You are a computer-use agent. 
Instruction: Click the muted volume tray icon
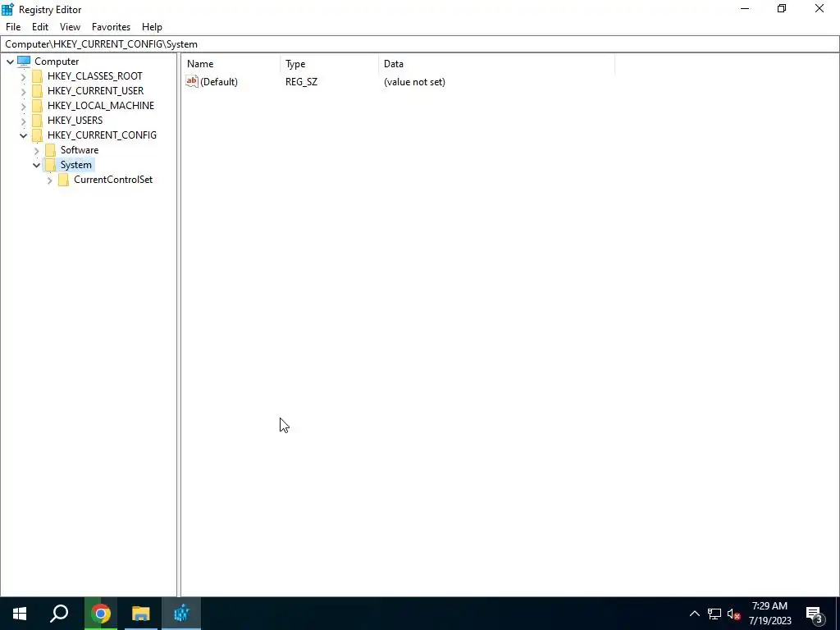[733, 614]
